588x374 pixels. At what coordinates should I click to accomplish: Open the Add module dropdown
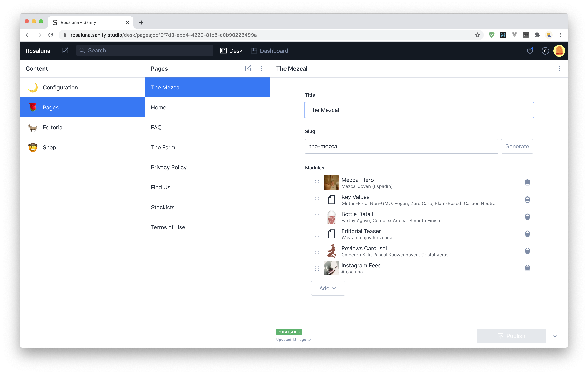(x=328, y=288)
